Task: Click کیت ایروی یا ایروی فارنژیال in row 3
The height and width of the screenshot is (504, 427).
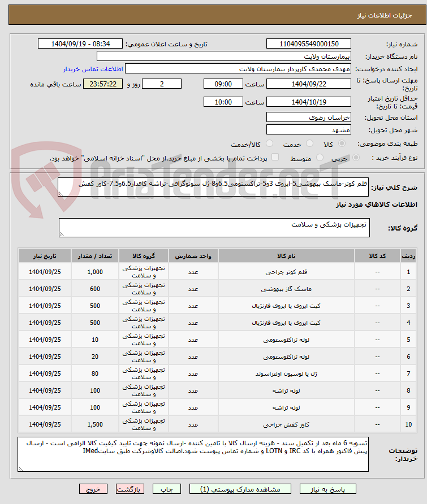Action: 286,306
